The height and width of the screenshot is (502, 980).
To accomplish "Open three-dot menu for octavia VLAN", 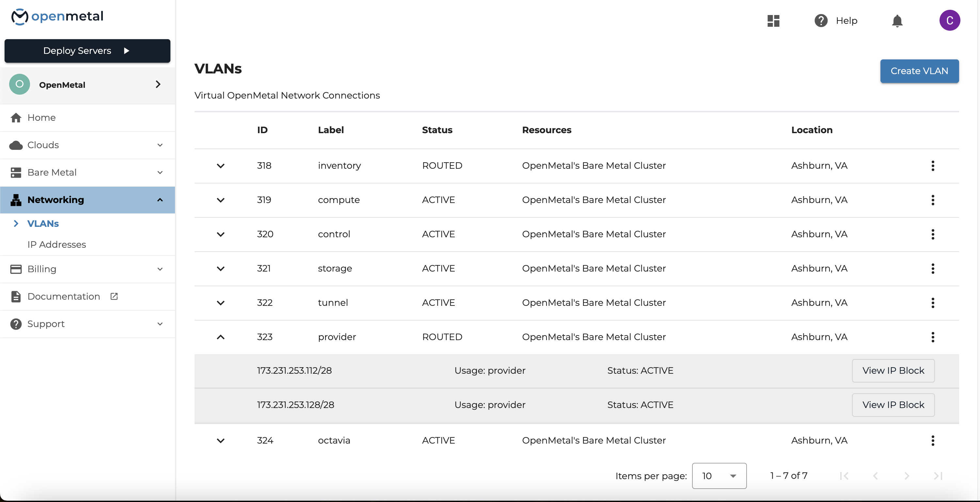I will (x=932, y=440).
